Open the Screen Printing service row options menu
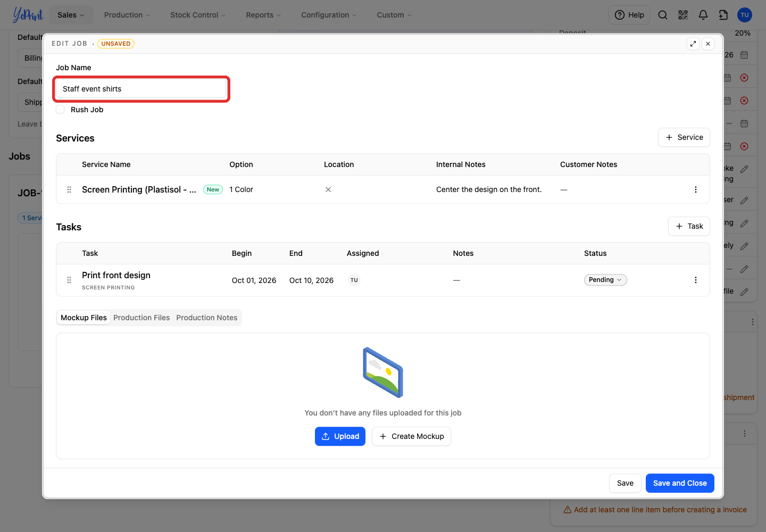 [696, 189]
